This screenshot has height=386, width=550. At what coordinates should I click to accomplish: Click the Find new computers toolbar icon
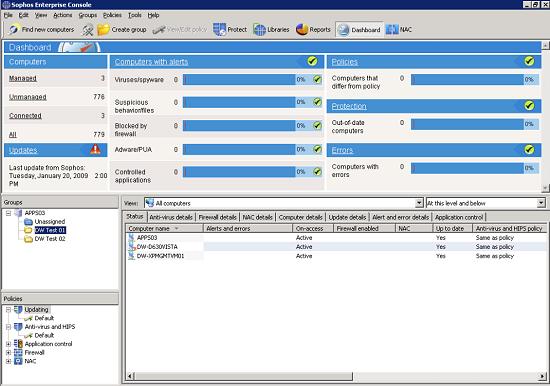pos(14,29)
